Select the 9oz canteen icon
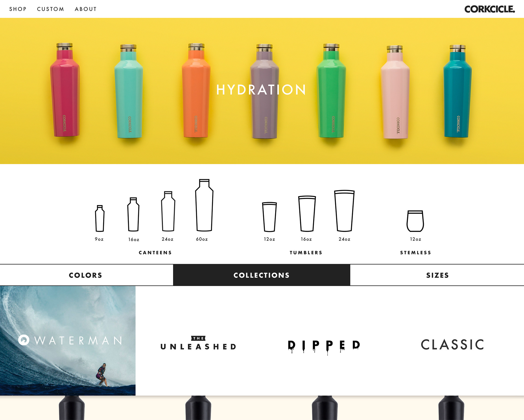This screenshot has width=524, height=420. [x=100, y=218]
